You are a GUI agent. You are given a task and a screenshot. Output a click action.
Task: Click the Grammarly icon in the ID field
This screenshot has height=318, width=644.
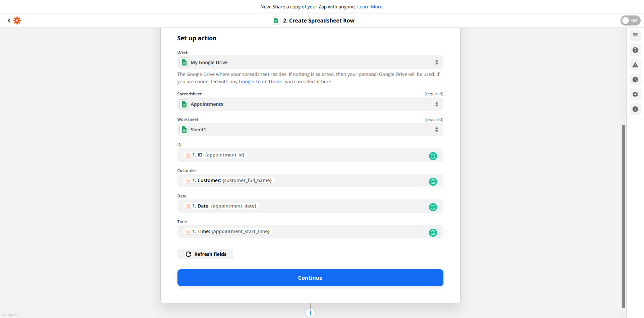pos(433,156)
